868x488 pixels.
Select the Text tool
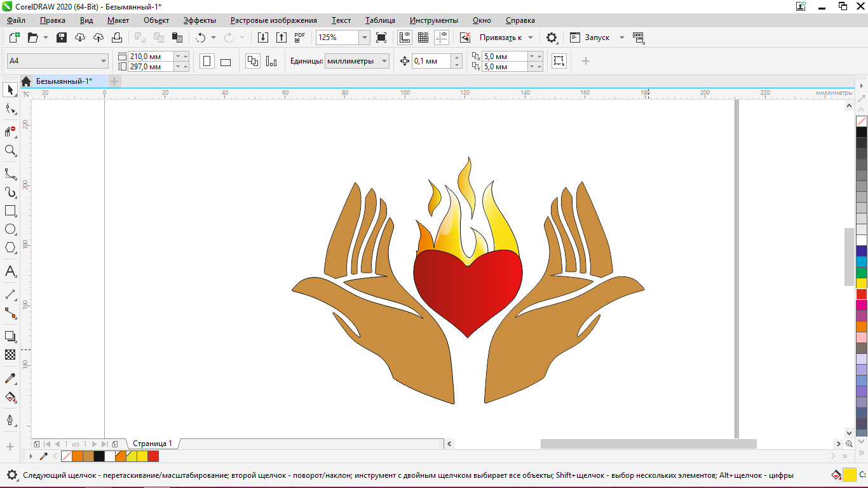[10, 271]
